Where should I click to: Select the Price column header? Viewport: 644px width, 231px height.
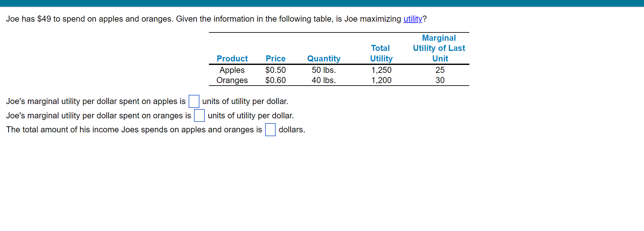[275, 59]
